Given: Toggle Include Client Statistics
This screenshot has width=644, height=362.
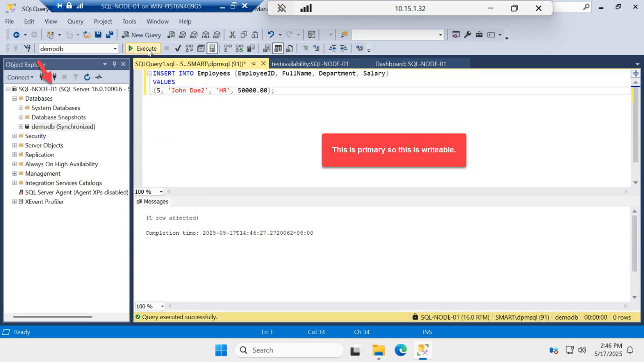Looking at the screenshot, I should coord(251,48).
